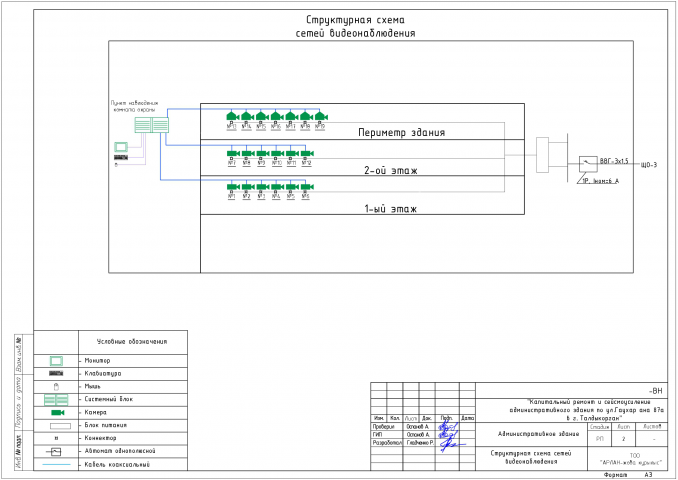
Task: Select perimeter camera №14
Action: (x=246, y=116)
